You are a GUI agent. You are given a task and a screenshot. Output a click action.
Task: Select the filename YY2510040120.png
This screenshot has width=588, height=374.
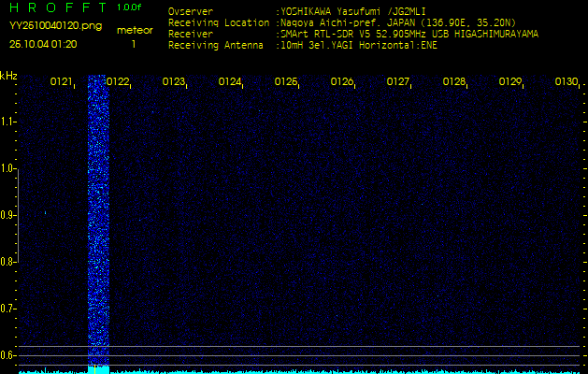coord(55,26)
